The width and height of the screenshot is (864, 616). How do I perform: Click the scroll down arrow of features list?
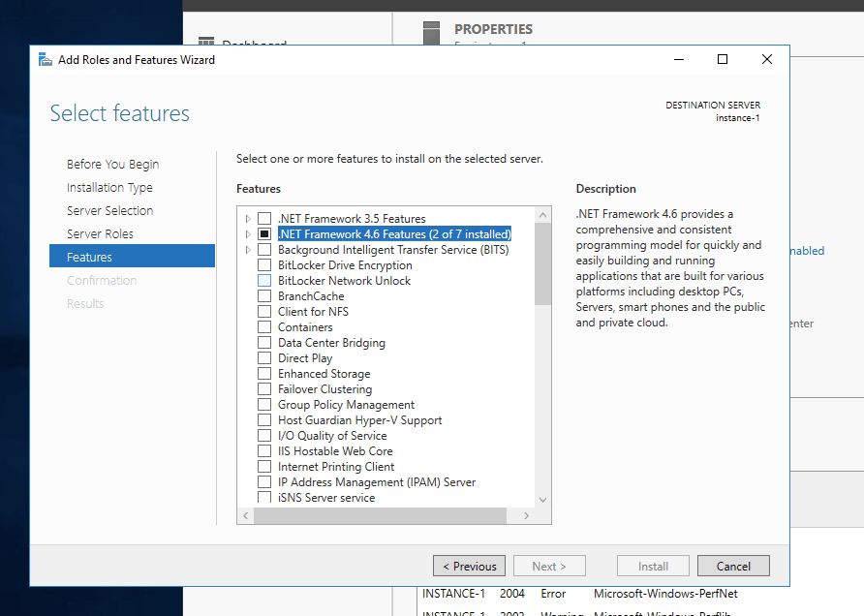[542, 500]
